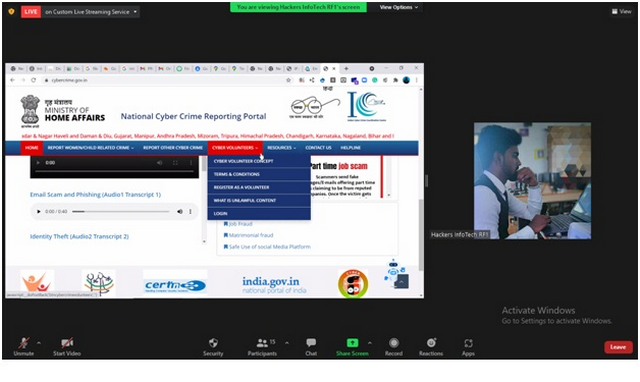The height and width of the screenshot is (382, 640).
Task: Click the bookmark star in address bar
Action: pyautogui.click(x=288, y=80)
